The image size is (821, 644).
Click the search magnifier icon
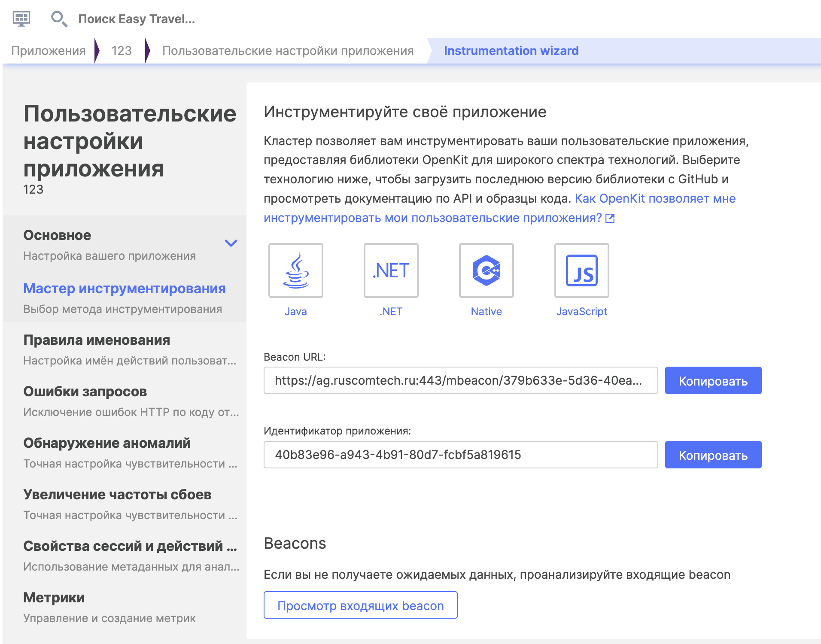[58, 18]
